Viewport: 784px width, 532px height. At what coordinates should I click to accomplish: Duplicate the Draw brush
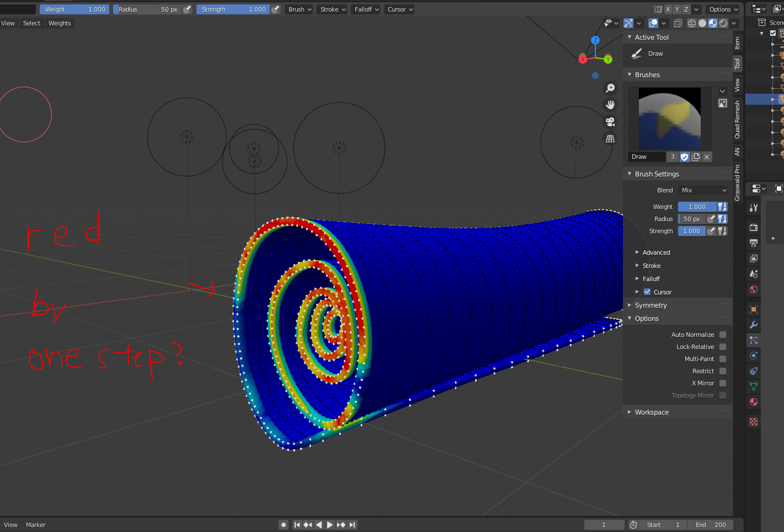[x=696, y=157]
